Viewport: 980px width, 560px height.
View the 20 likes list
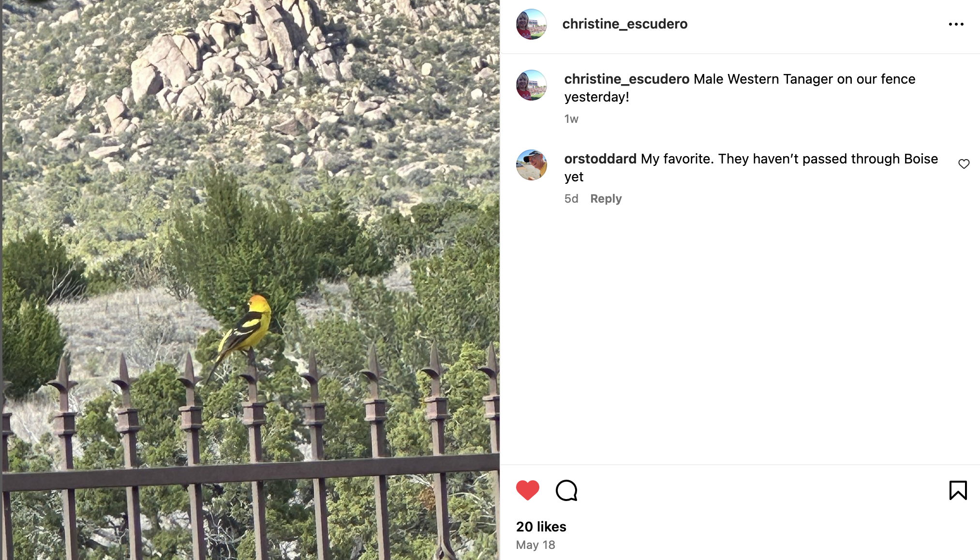(541, 527)
